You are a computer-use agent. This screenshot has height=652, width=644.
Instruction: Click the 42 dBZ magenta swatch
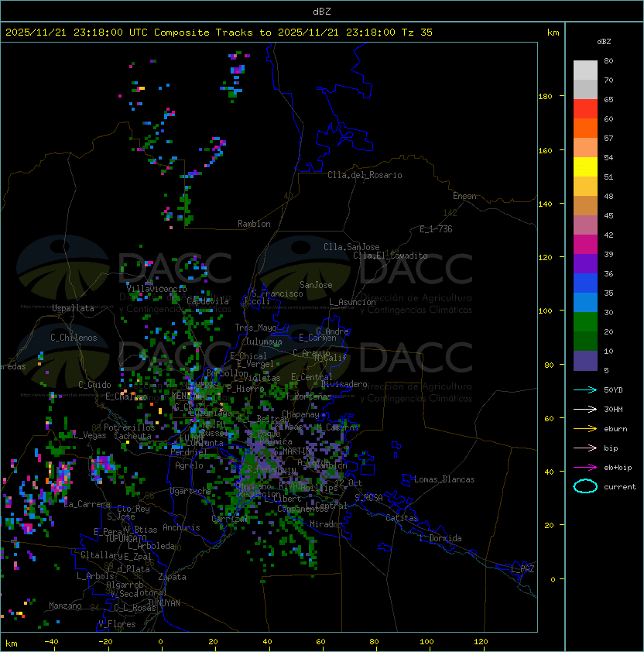(x=585, y=245)
